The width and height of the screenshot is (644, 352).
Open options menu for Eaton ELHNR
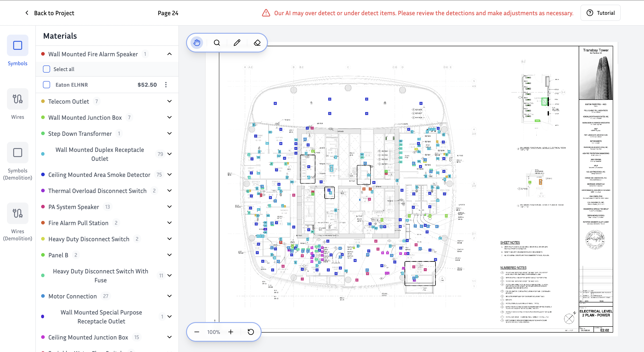pos(166,85)
